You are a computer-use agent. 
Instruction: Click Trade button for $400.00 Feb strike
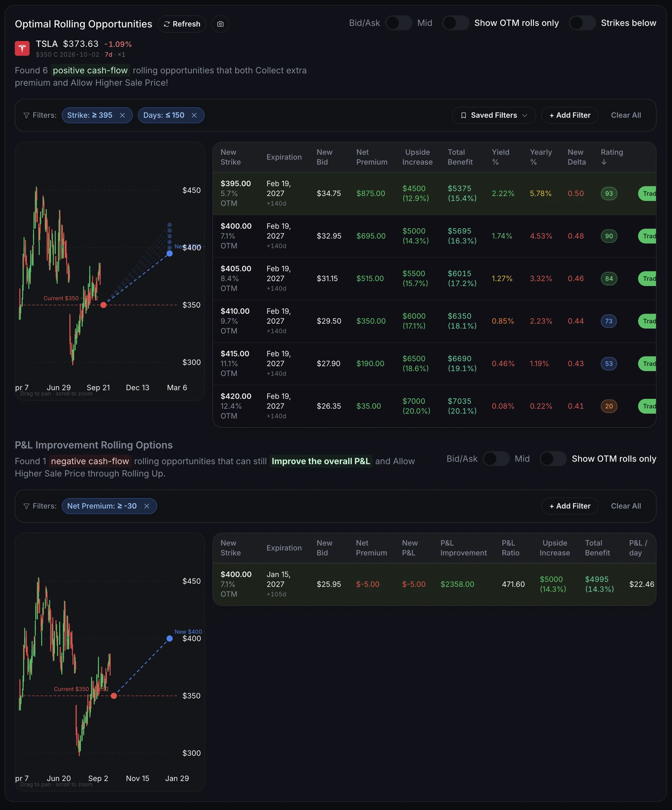[647, 236]
